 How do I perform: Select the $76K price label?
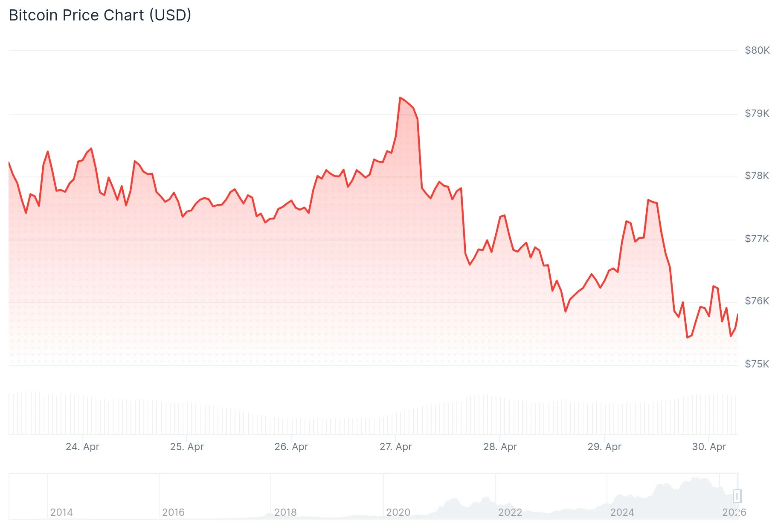coord(757,301)
